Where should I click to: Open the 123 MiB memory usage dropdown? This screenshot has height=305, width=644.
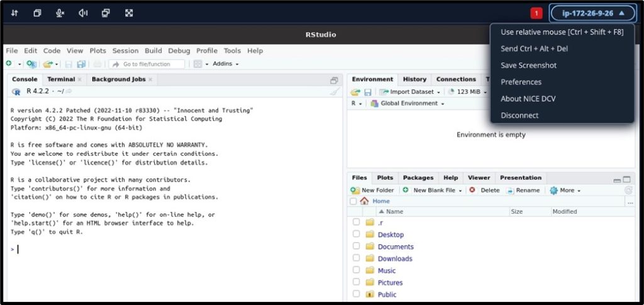point(467,92)
